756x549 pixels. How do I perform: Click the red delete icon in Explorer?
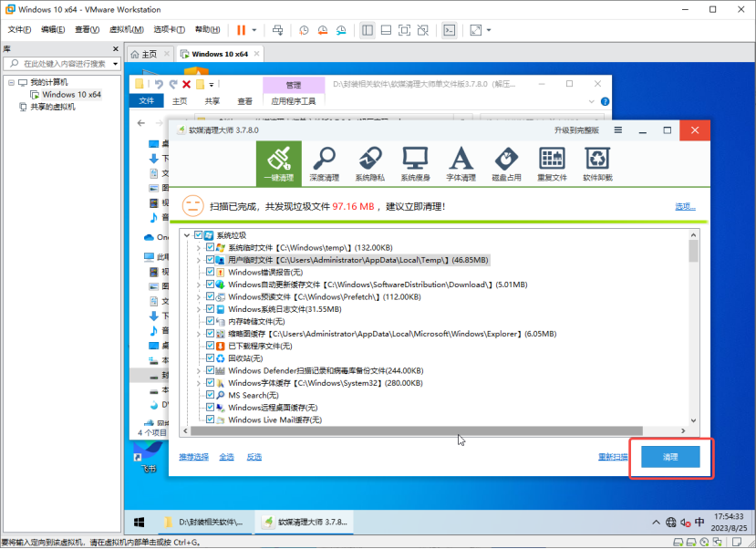(x=187, y=84)
